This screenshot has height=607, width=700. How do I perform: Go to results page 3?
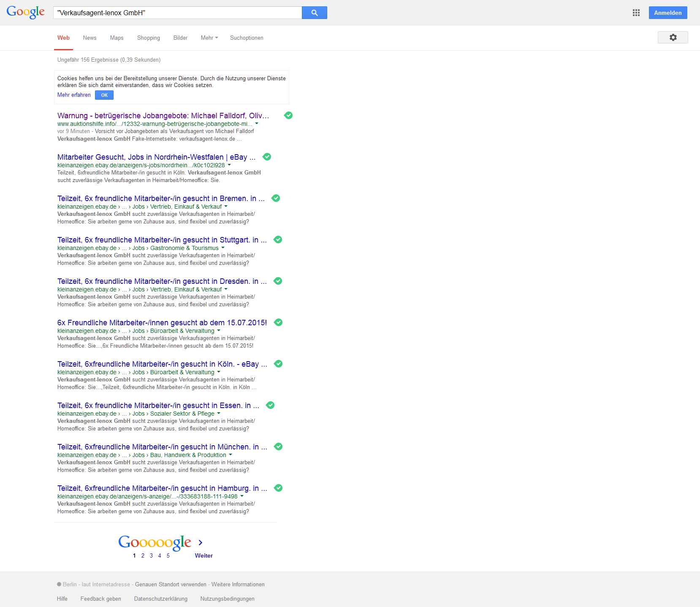(151, 555)
